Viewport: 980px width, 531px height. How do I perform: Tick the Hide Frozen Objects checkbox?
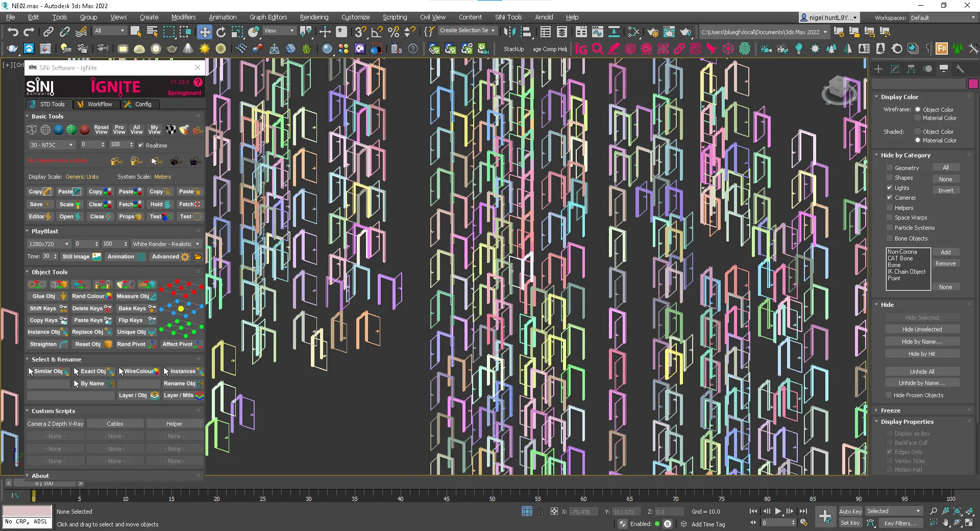[889, 395]
